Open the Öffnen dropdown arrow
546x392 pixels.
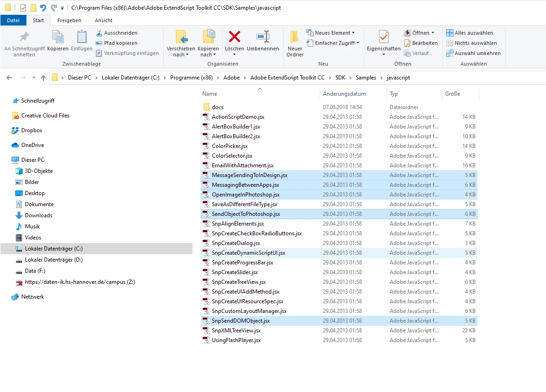pos(433,33)
